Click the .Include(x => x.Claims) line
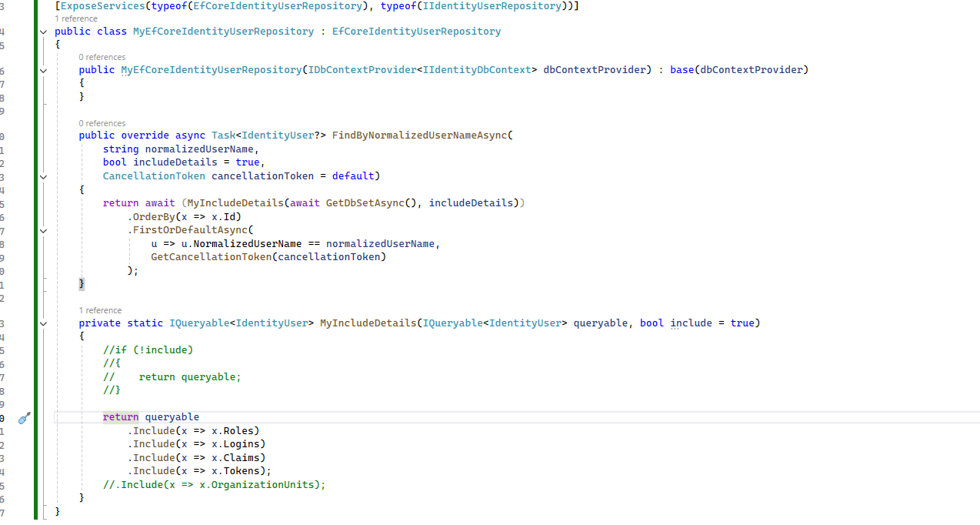The image size is (980, 525). 196,458
